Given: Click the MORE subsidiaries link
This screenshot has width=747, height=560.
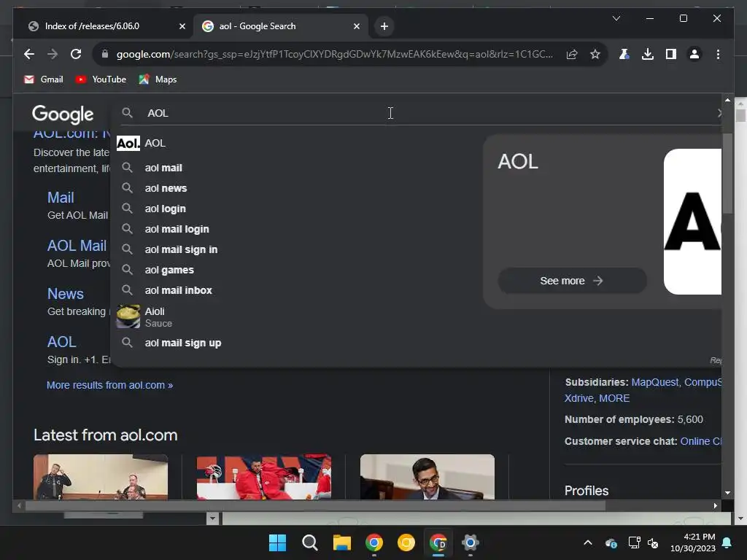Looking at the screenshot, I should click(x=614, y=398).
